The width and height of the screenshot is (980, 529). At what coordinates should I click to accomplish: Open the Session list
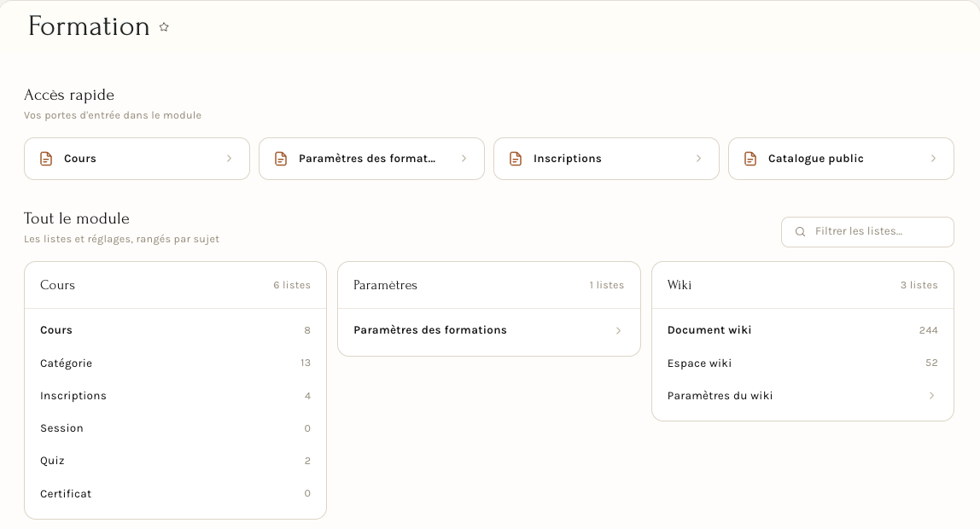click(175, 427)
